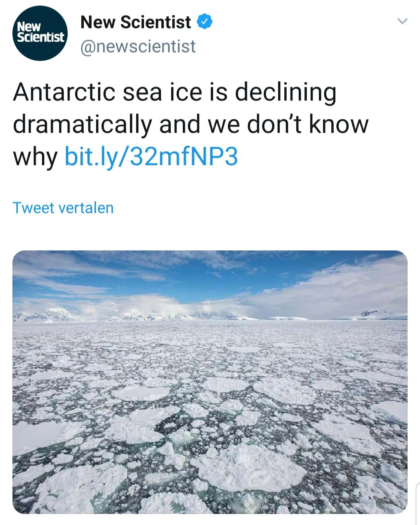
Task: Translate the tweet using Tweet vertalen
Action: (63, 208)
